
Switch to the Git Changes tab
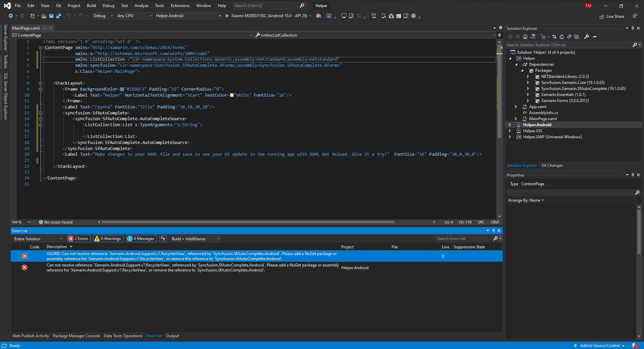(x=552, y=165)
